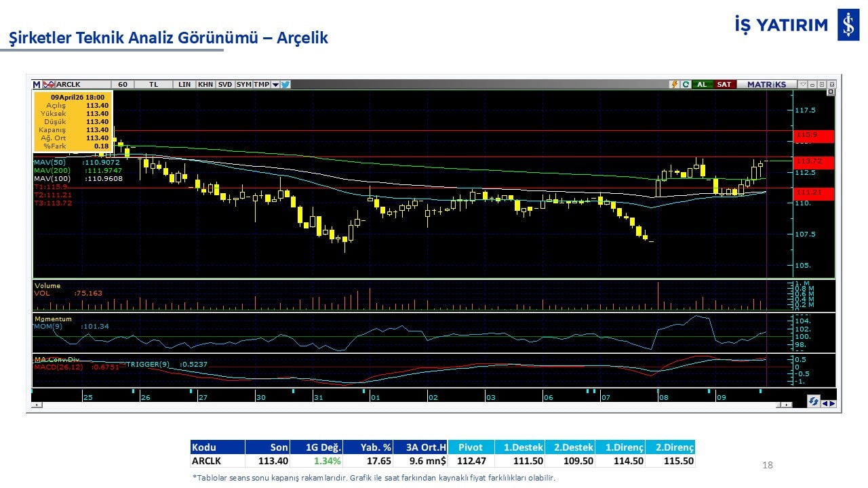The image size is (868, 488).
Task: Click the orange lightning bolt icon
Action: click(x=675, y=85)
